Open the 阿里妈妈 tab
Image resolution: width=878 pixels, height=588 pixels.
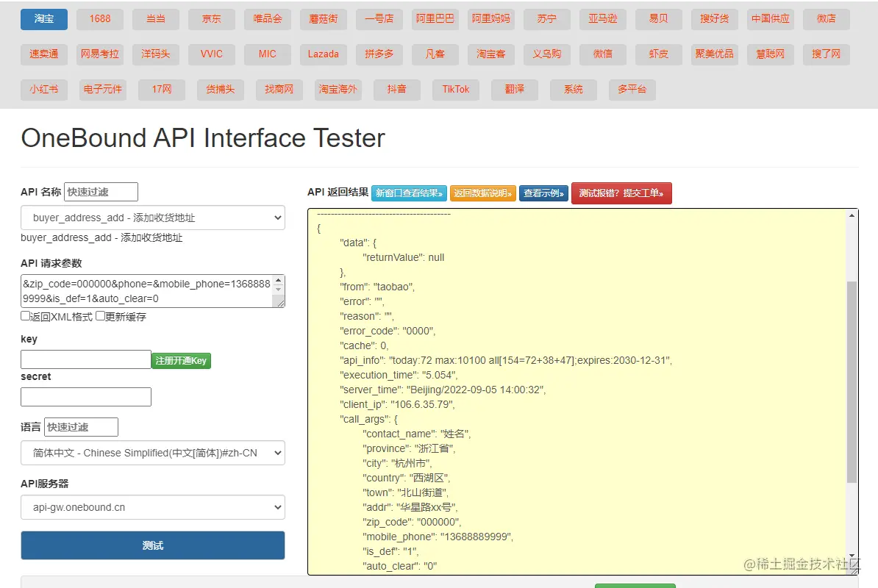[491, 19]
